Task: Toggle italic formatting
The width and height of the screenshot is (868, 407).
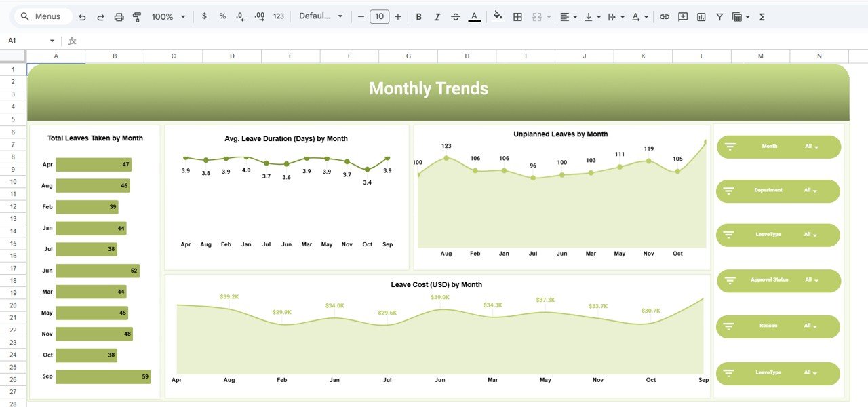Action: pos(437,16)
